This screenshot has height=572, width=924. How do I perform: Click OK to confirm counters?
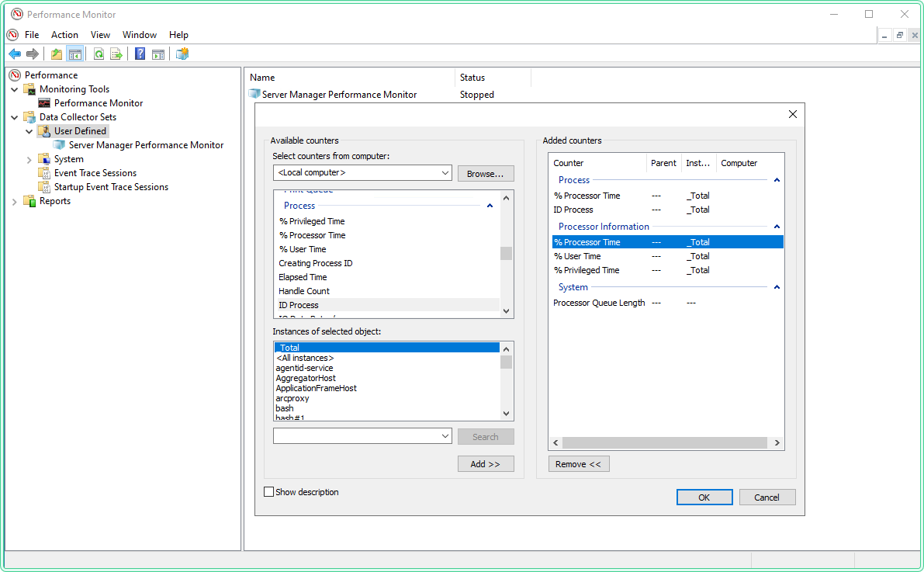coord(704,497)
